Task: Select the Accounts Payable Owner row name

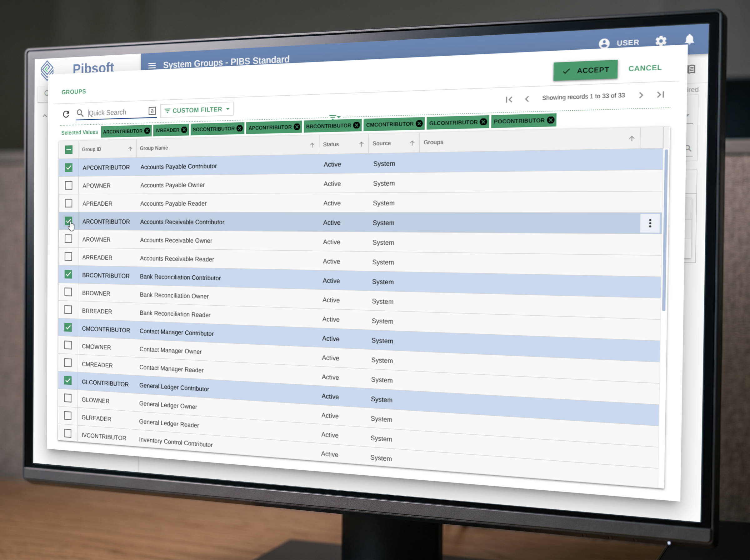Action: tap(172, 185)
